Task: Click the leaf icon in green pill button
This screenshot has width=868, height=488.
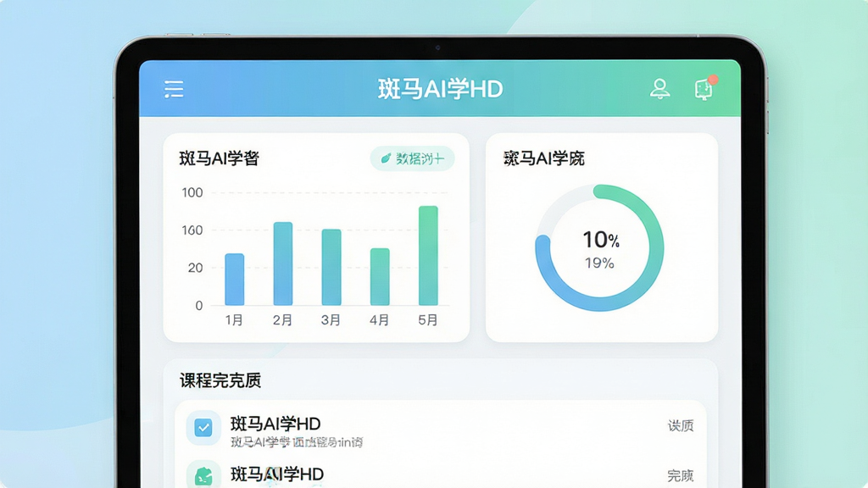Action: click(386, 158)
